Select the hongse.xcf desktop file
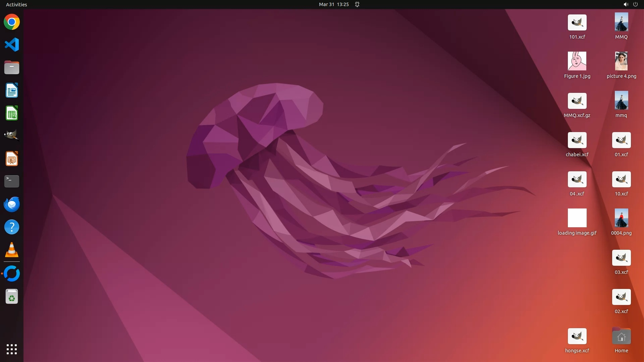 577,337
